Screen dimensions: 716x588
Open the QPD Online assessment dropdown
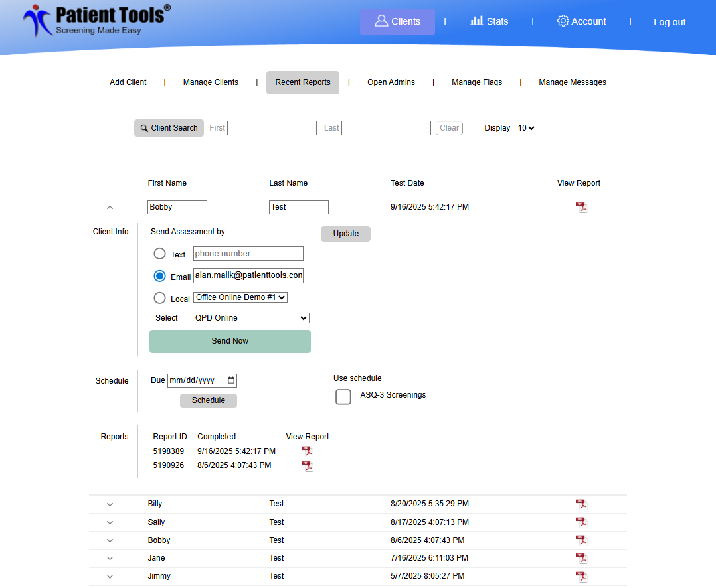251,318
